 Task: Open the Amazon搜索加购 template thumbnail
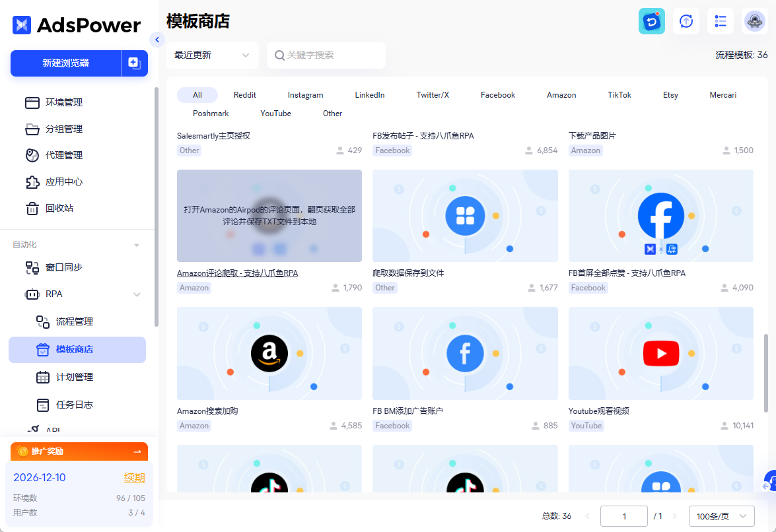pos(269,354)
